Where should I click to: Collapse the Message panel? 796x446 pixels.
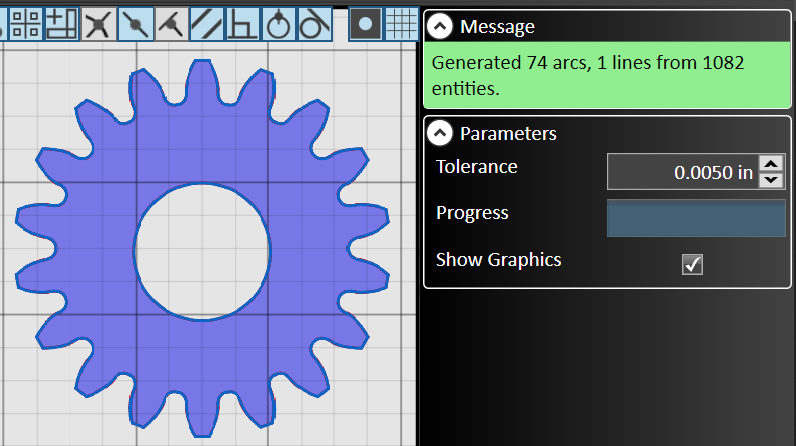(x=440, y=26)
